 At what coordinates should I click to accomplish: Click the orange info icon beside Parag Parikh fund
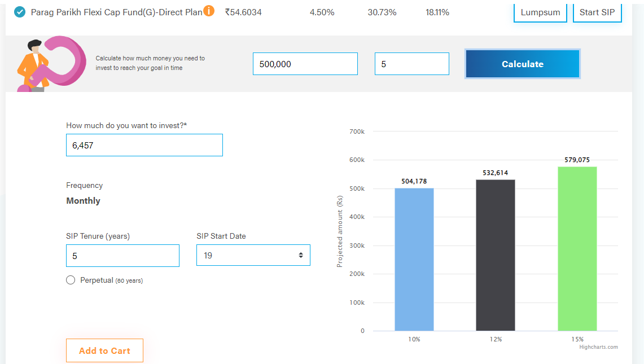(x=209, y=11)
